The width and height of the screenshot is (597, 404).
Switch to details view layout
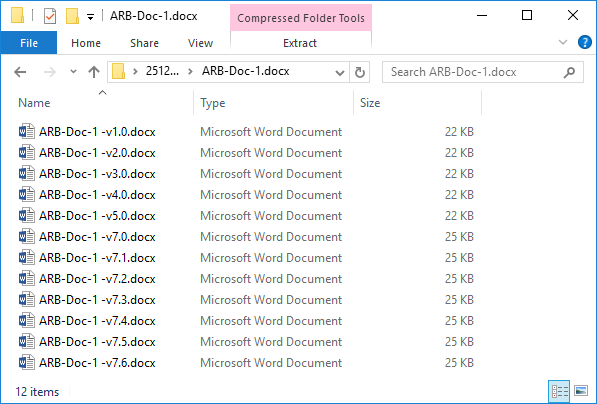(x=559, y=391)
